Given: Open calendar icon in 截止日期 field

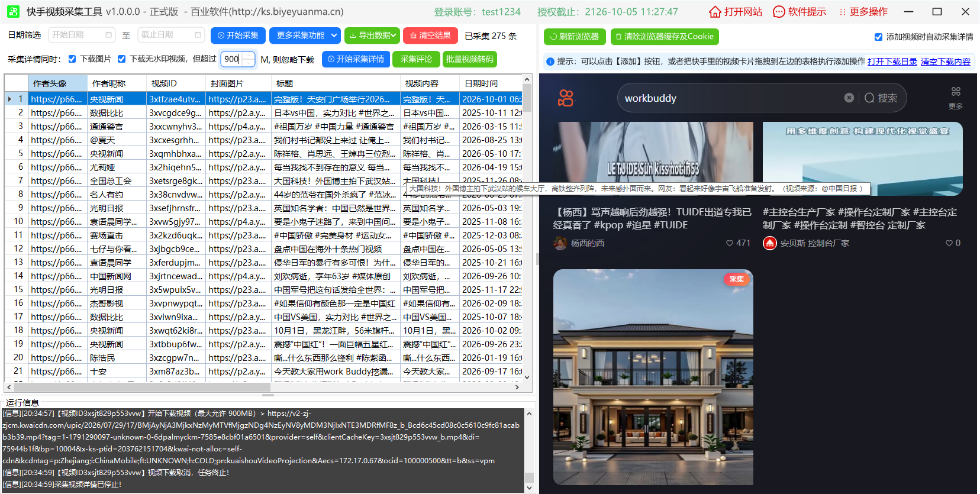Looking at the screenshot, I should (198, 35).
